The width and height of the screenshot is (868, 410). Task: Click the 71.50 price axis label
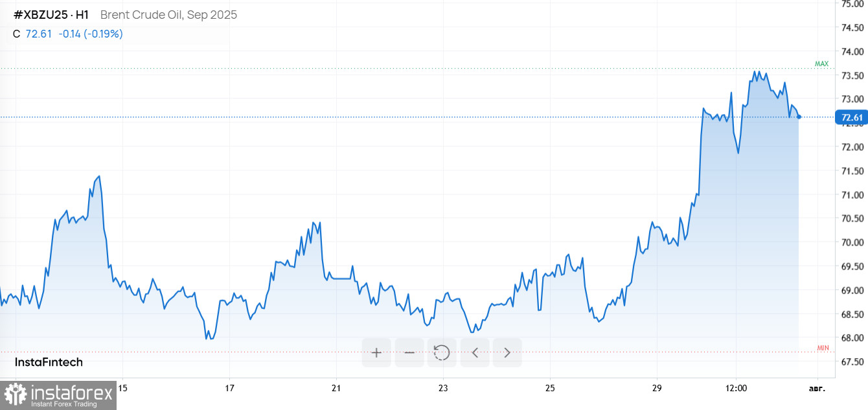852,171
